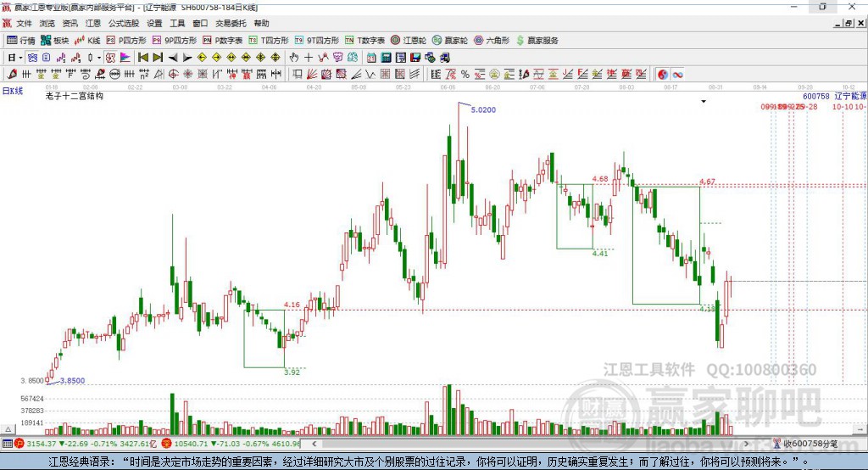Open the T四方形 tool
The width and height of the screenshot is (868, 470).
coord(269,41)
